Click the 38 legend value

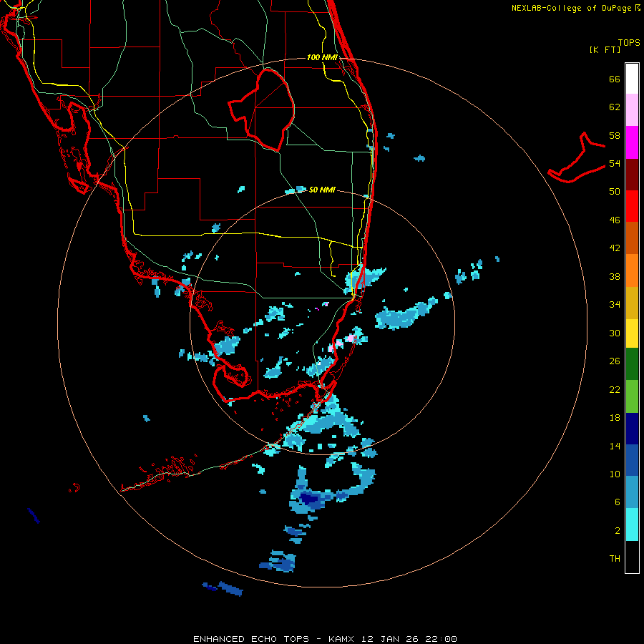(x=615, y=277)
